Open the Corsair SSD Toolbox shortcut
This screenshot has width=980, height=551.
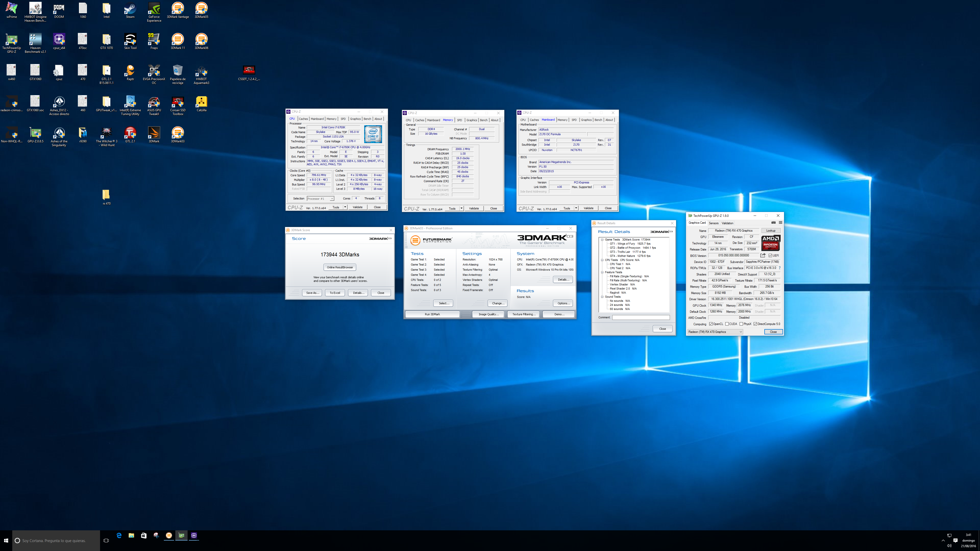(178, 105)
